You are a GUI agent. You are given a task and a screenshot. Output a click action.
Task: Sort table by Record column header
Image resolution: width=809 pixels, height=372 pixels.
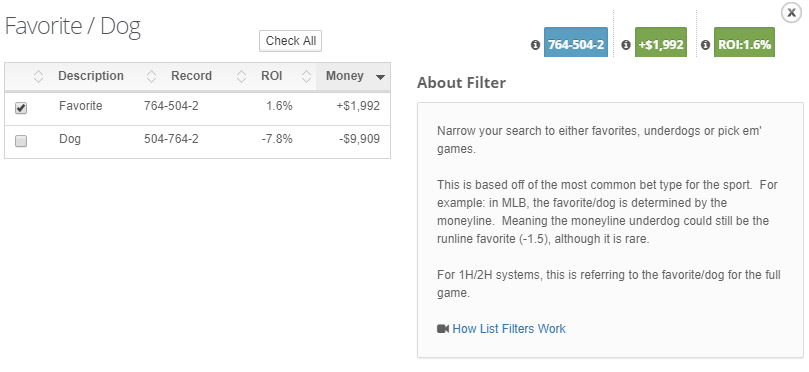tap(191, 76)
